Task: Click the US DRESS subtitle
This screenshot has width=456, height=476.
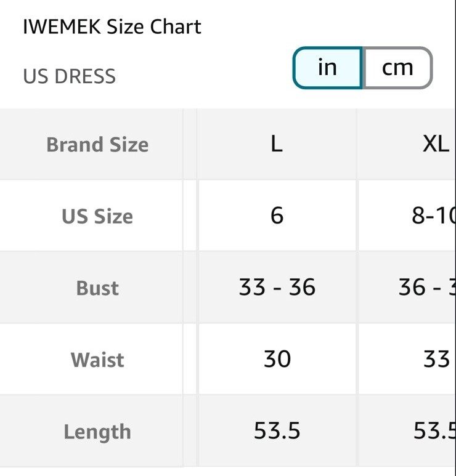Action: (69, 76)
